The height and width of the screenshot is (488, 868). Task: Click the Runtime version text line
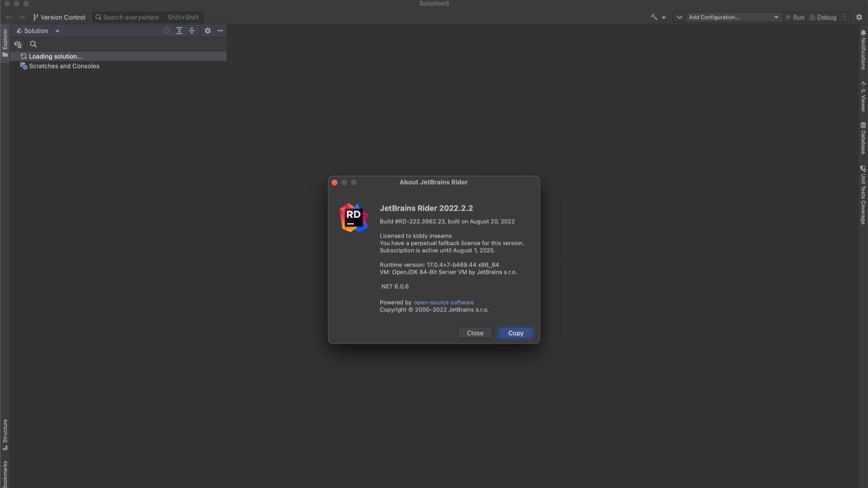point(439,265)
